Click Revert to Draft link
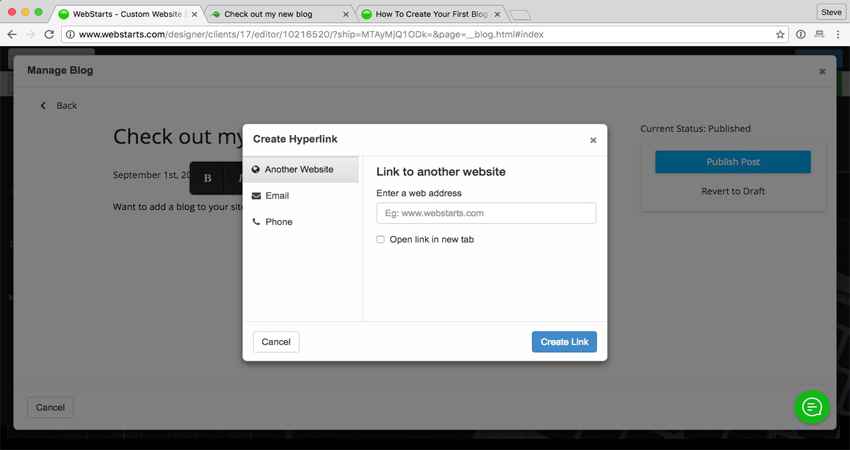Image resolution: width=850 pixels, height=450 pixels. [733, 192]
